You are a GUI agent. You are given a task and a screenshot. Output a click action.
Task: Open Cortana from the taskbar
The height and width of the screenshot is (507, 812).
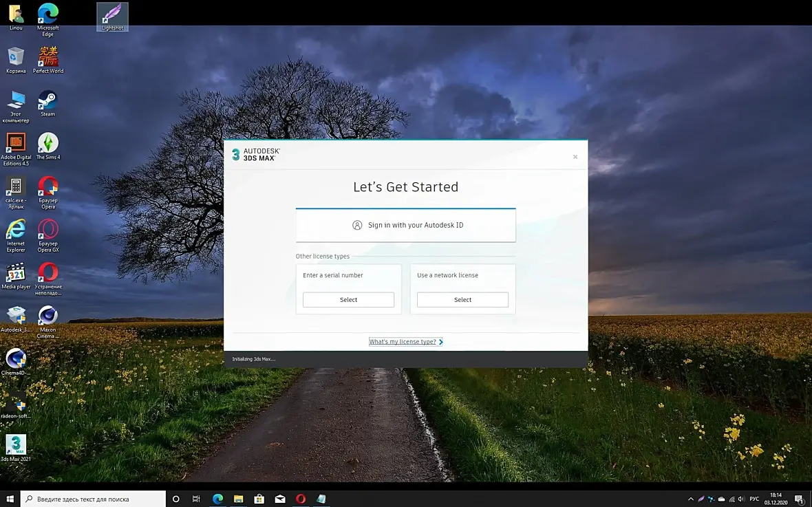point(176,499)
